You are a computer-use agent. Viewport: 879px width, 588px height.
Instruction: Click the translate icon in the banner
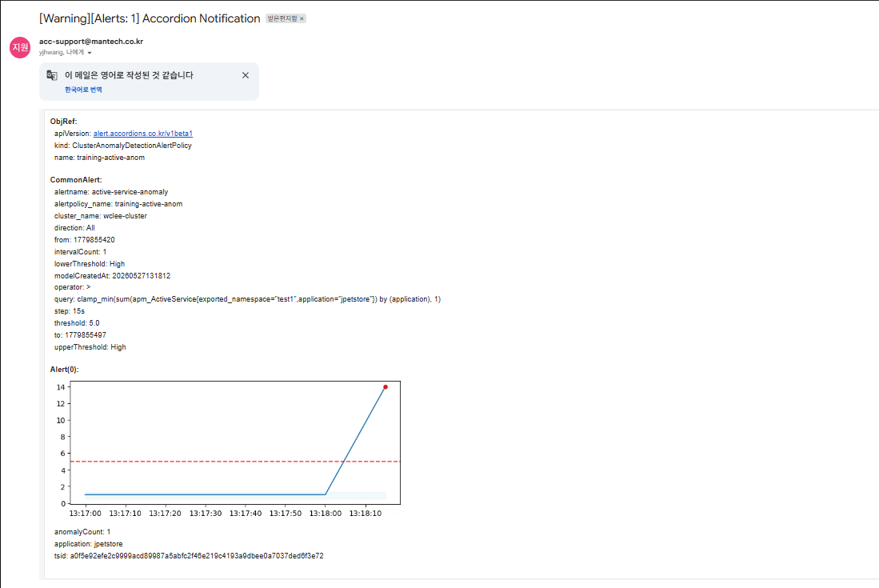coord(52,75)
